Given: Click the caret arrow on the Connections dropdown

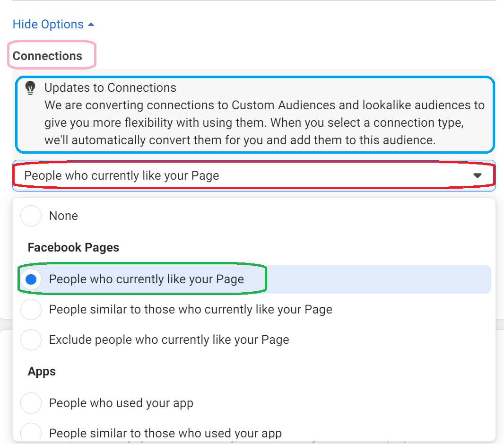Looking at the screenshot, I should click(x=477, y=175).
